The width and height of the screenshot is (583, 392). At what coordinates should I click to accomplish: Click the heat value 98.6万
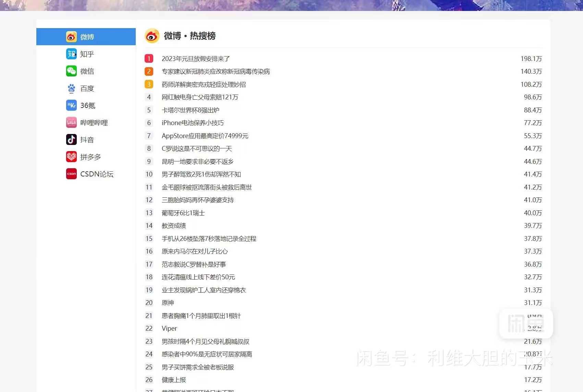coord(533,97)
